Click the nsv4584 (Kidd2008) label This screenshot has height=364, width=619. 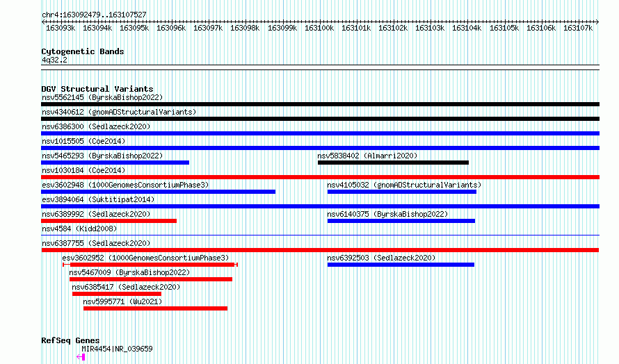[79, 229]
